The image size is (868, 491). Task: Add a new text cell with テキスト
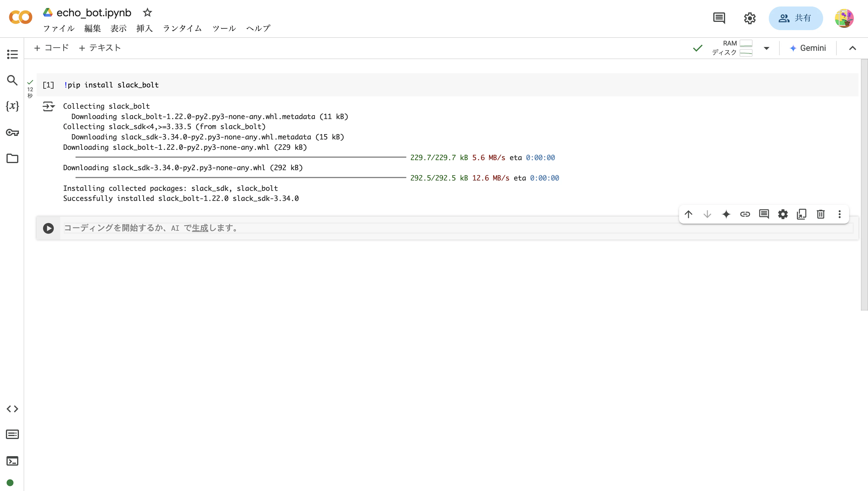99,48
